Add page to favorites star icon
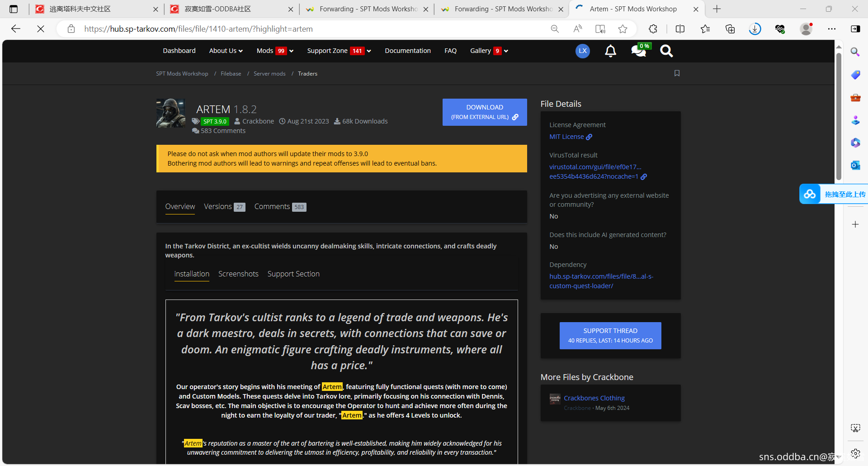This screenshot has width=868, height=466. coord(623,29)
